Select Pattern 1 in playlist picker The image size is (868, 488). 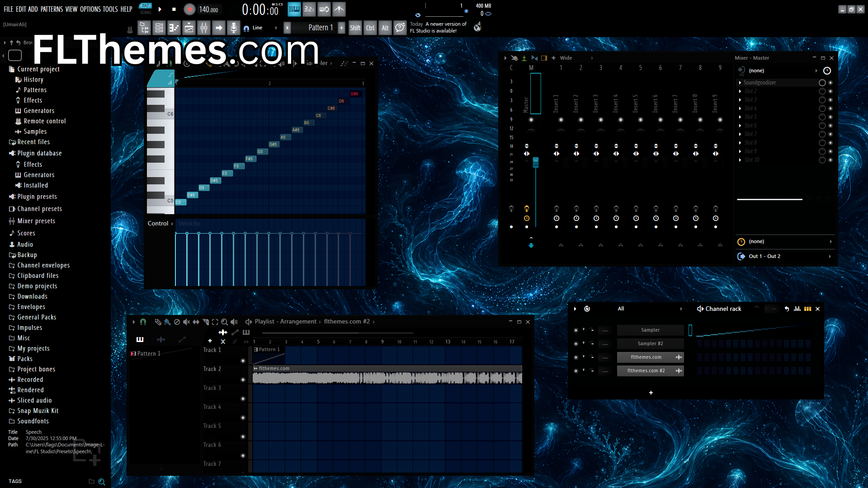click(x=149, y=354)
